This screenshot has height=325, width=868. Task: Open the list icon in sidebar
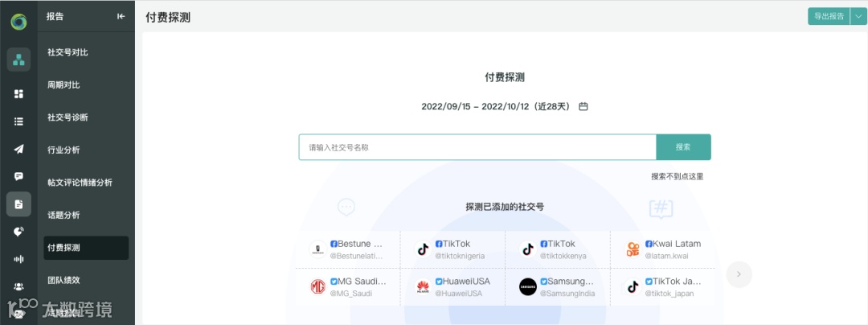click(x=18, y=121)
